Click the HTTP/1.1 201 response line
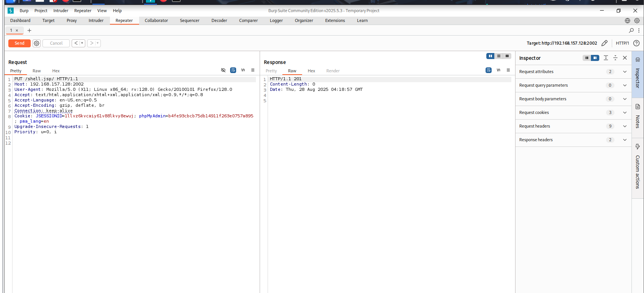The height and width of the screenshot is (293, 644). pos(286,79)
